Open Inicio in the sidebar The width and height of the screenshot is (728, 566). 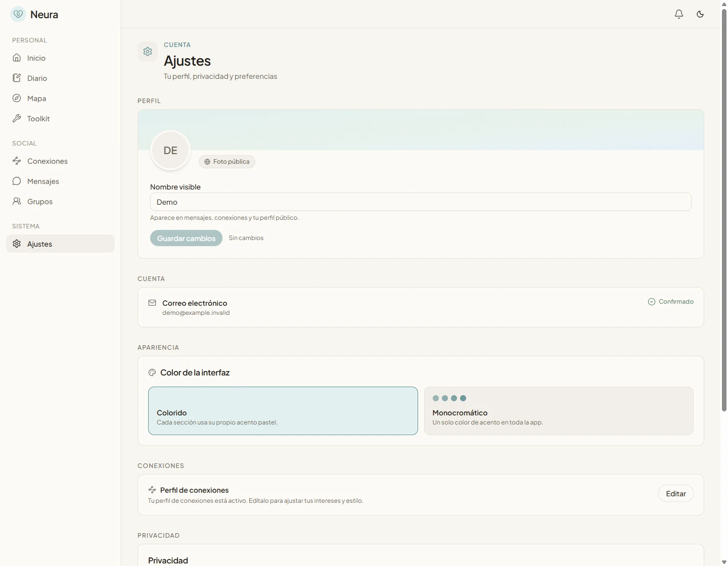(x=60, y=58)
